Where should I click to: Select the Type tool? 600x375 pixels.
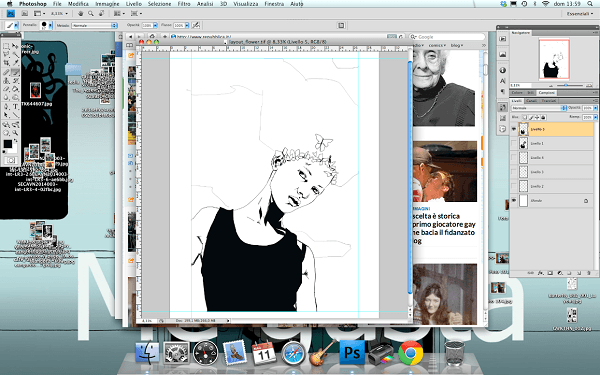pyautogui.click(x=15, y=106)
